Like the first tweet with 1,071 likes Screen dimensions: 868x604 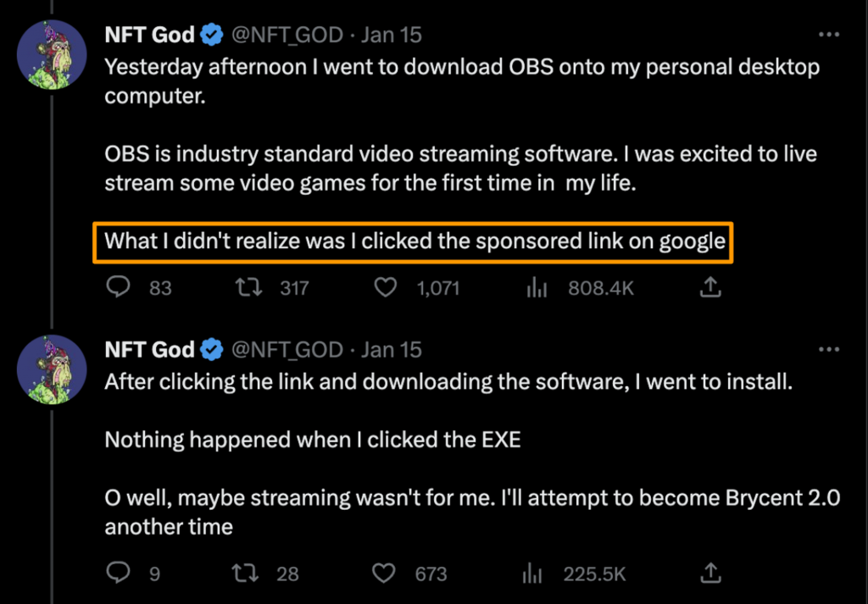387,288
